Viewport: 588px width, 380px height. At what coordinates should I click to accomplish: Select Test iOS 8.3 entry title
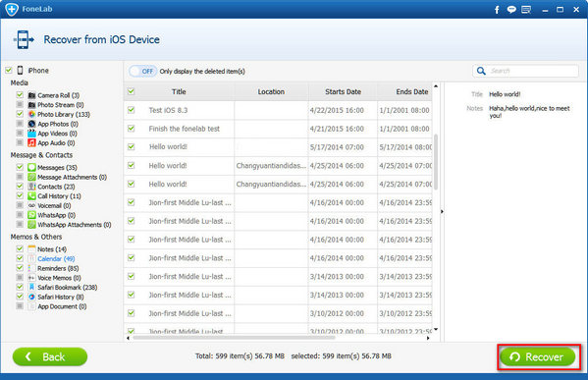pos(168,110)
